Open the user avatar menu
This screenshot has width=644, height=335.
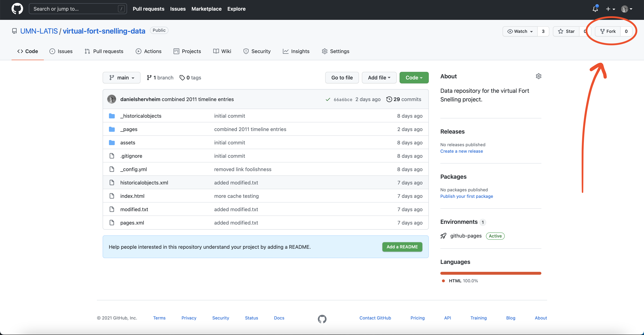(627, 9)
